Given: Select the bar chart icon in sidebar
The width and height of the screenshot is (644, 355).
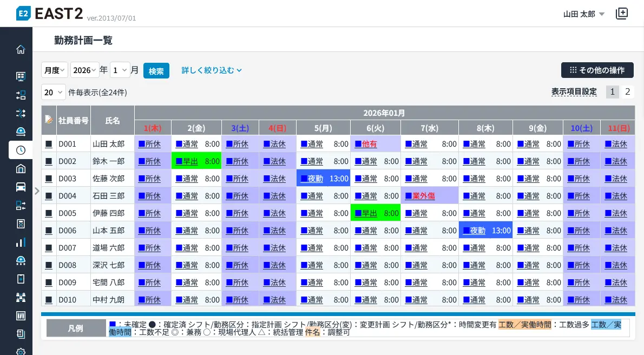Looking at the screenshot, I should coord(21,242).
